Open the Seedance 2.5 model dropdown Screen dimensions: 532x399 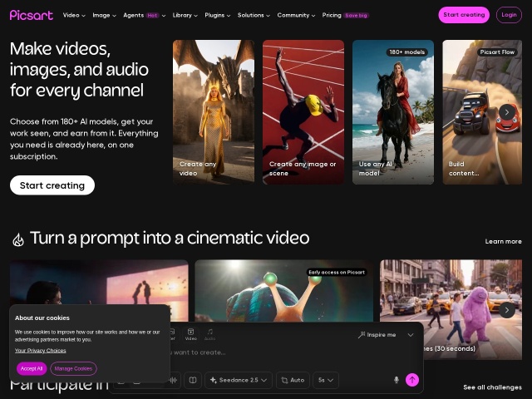(x=239, y=380)
